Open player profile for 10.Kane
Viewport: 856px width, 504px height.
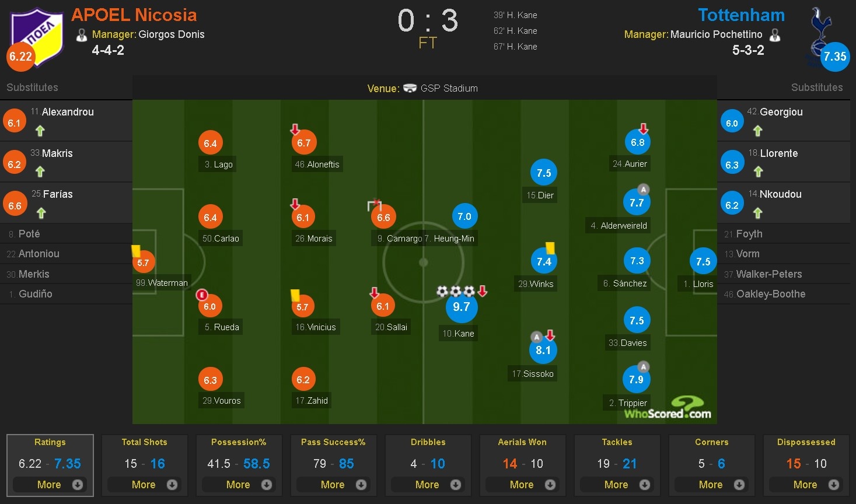[x=457, y=333]
